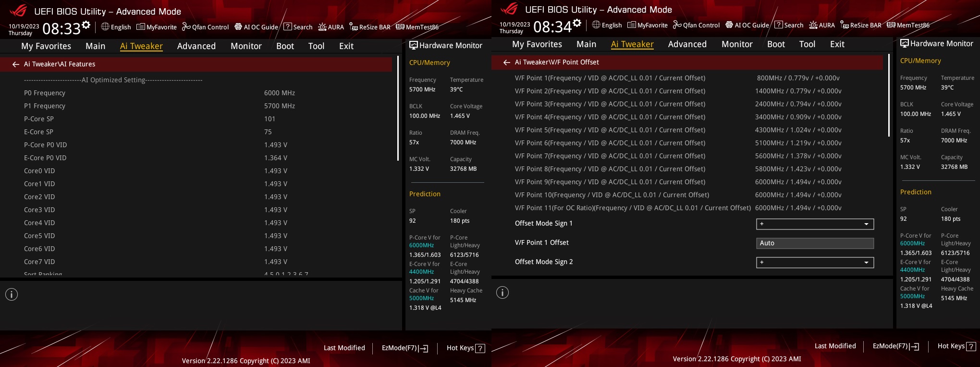Click Last Modified in the left window
Viewport: 980px width, 367px height.
point(344,348)
